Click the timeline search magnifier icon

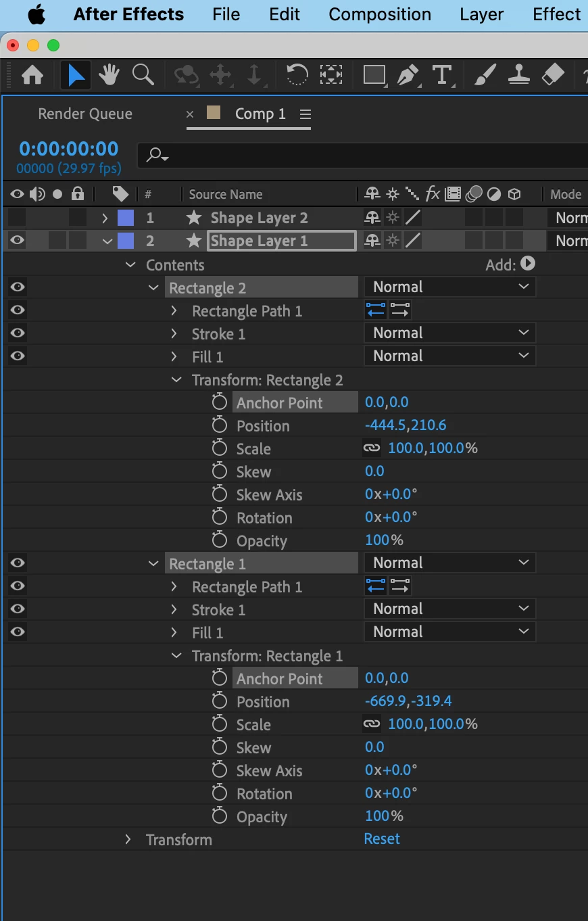pos(157,156)
